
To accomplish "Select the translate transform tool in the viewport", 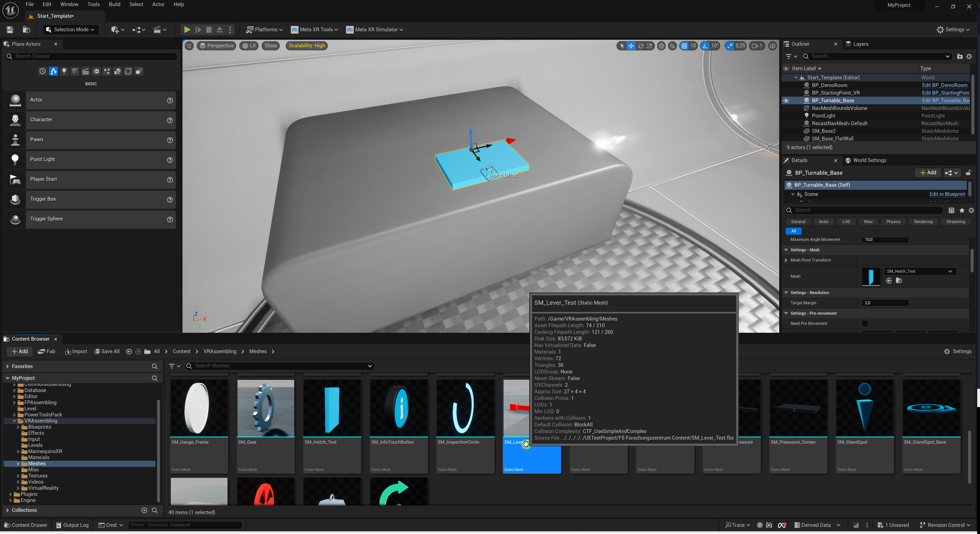I will pos(631,46).
